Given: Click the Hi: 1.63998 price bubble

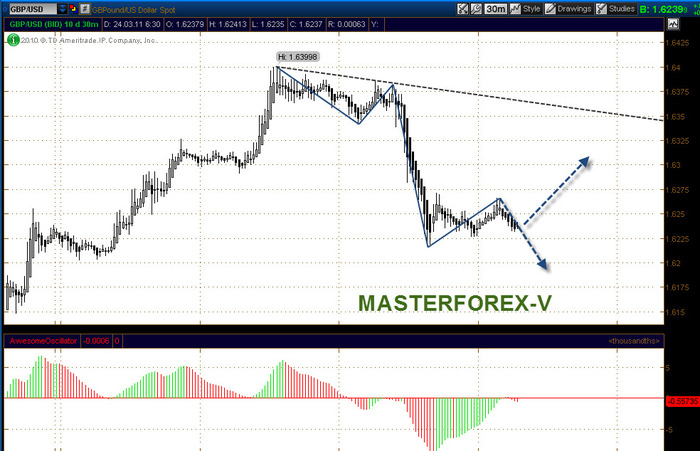Looking at the screenshot, I should click(x=297, y=57).
